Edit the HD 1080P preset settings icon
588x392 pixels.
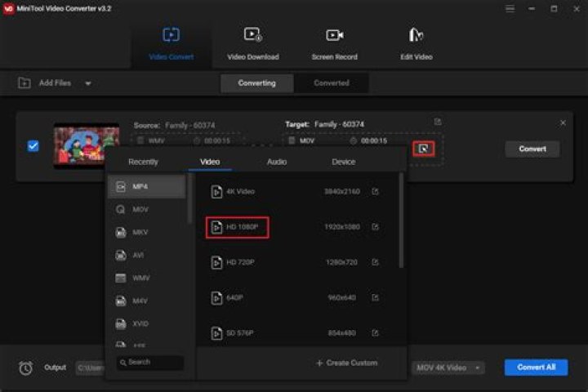[x=375, y=227]
